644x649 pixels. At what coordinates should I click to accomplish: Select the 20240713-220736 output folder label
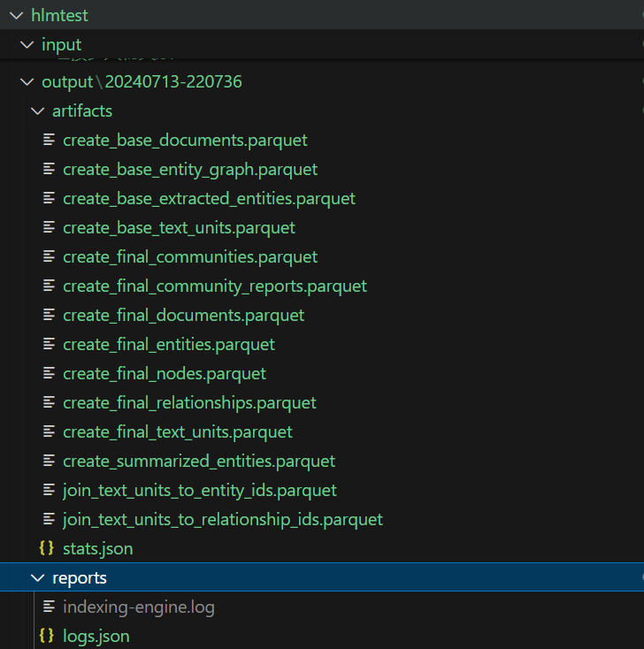click(173, 82)
